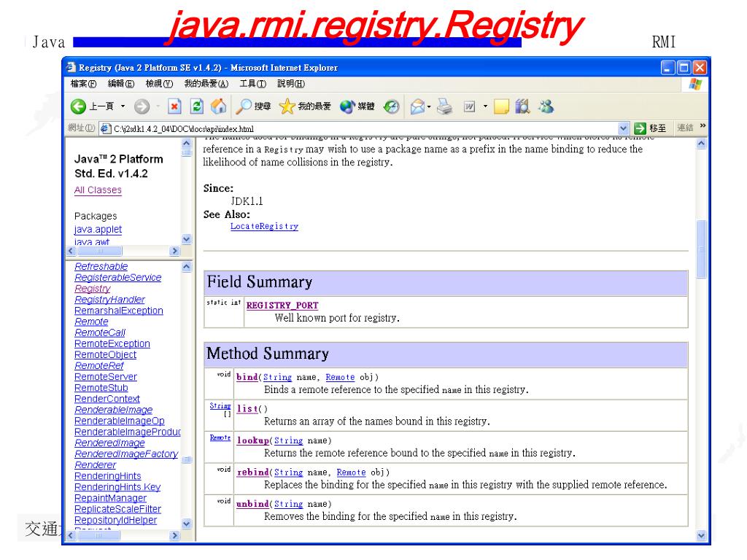Open the Help (說明) menu
The height and width of the screenshot is (560, 747).
click(291, 84)
